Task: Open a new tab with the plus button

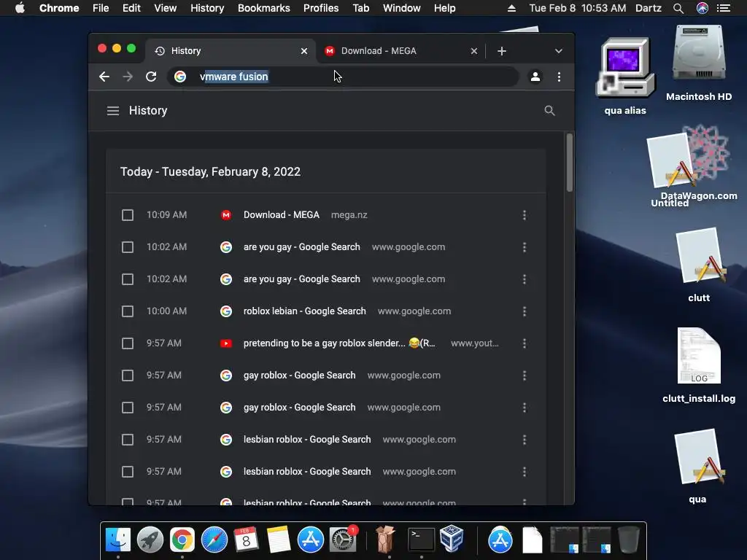Action: tap(502, 51)
